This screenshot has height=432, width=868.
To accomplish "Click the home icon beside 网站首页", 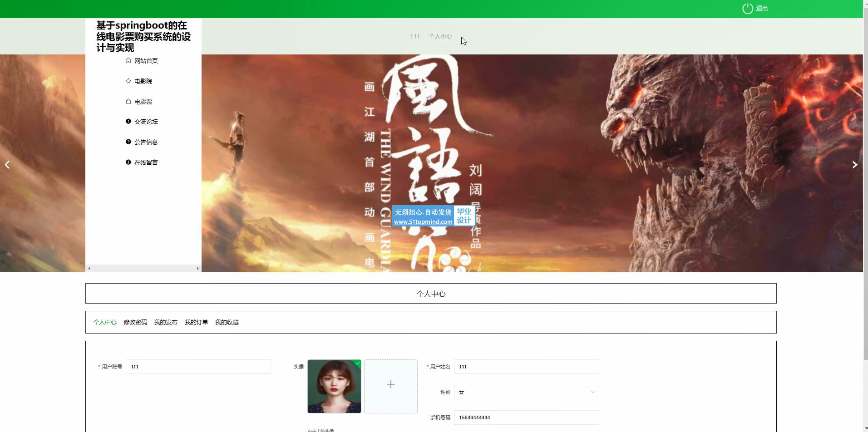I will click(x=128, y=60).
